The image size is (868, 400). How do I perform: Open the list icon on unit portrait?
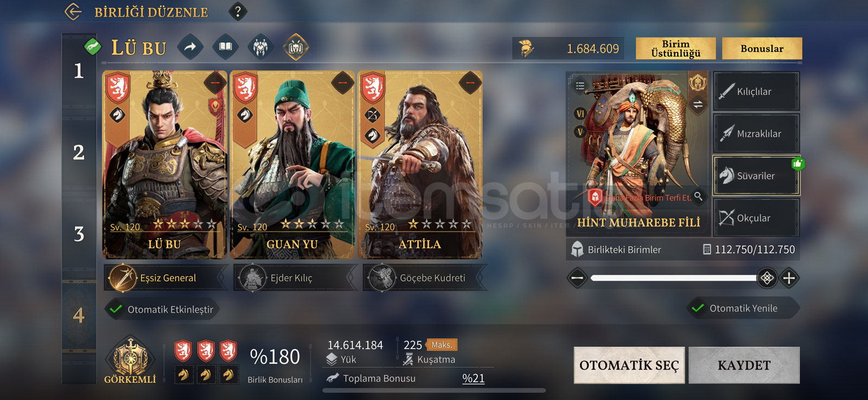pos(580,86)
